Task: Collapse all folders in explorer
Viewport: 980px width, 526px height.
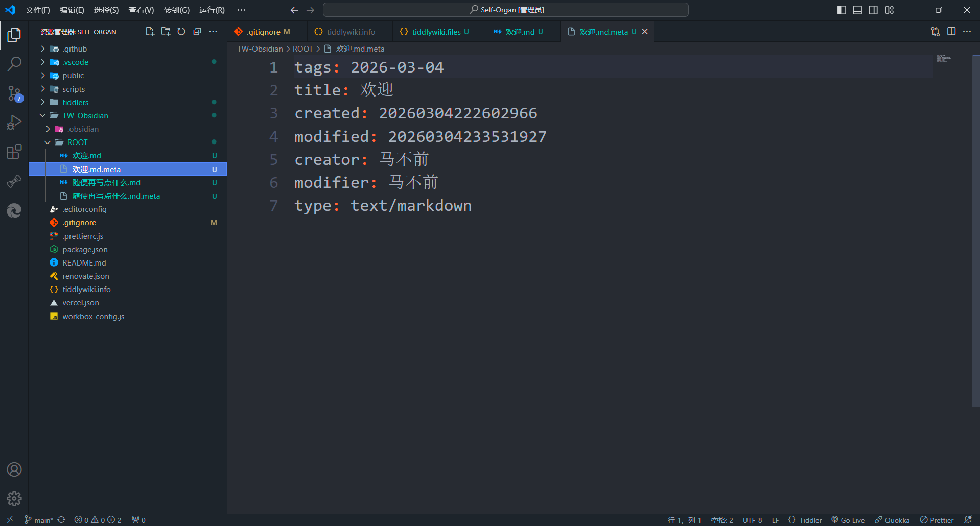Action: pyautogui.click(x=197, y=32)
